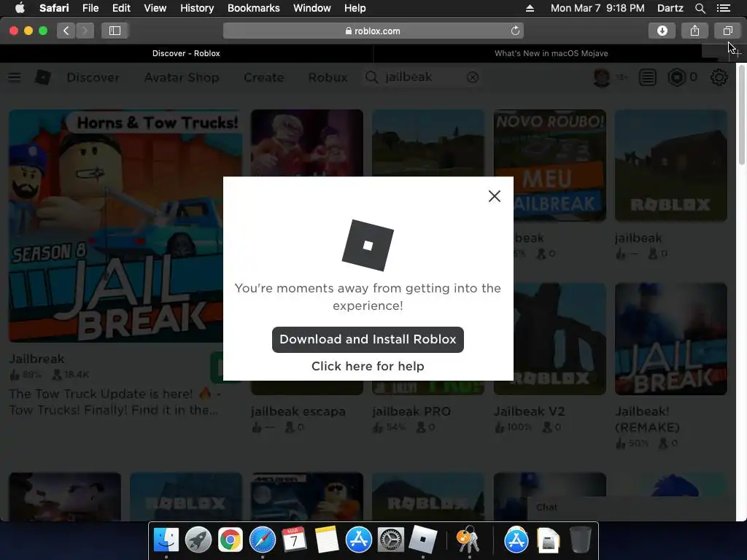Open the Trash in the Dock
Screen dimensions: 747x560
pos(580,540)
